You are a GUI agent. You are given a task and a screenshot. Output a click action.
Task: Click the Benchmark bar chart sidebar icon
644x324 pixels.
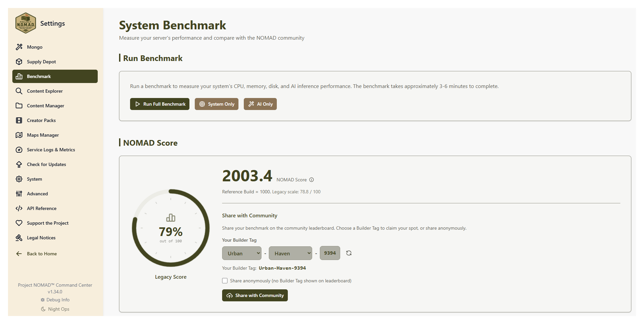click(x=19, y=76)
